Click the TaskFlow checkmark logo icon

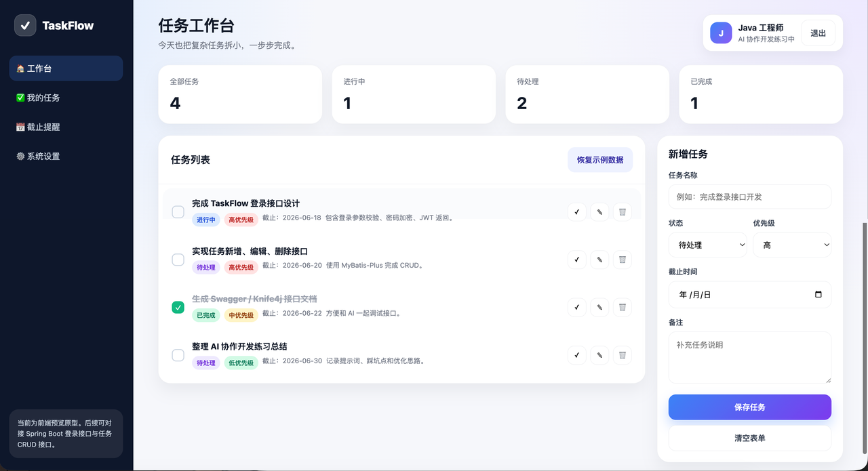(25, 26)
